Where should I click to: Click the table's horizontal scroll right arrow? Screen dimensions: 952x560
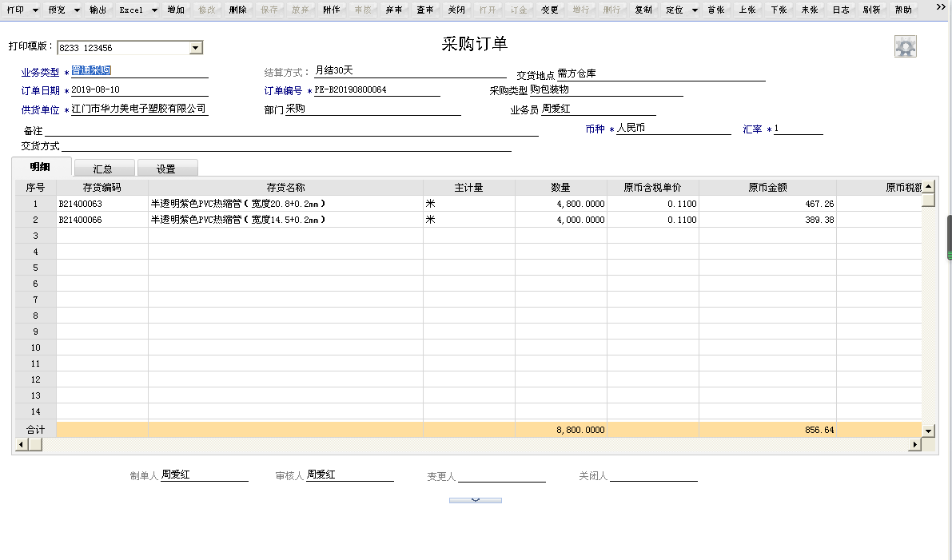915,445
